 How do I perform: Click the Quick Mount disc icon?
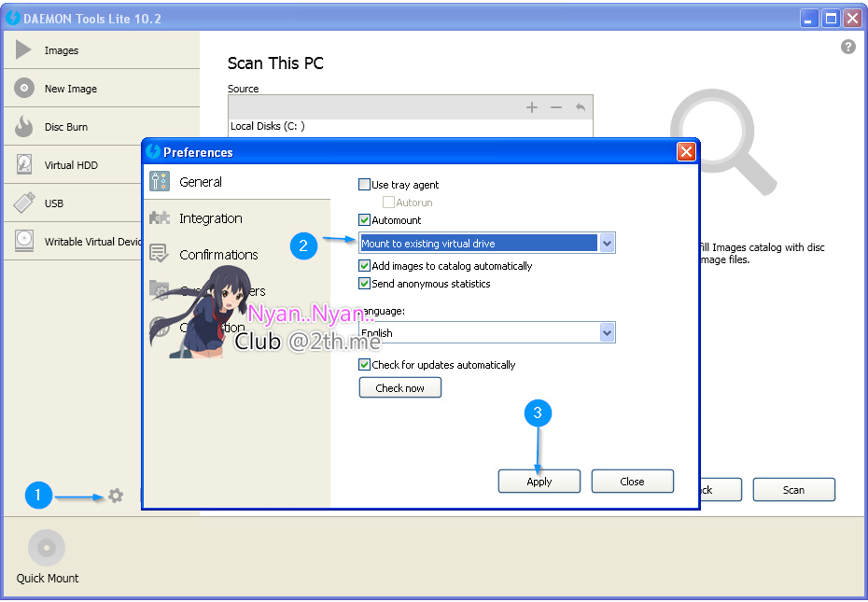[47, 548]
